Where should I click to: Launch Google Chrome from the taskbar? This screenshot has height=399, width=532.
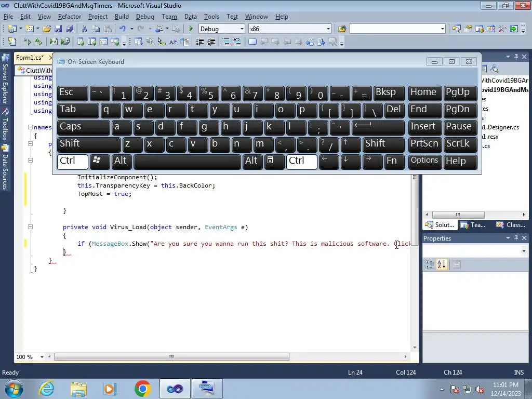point(143,389)
